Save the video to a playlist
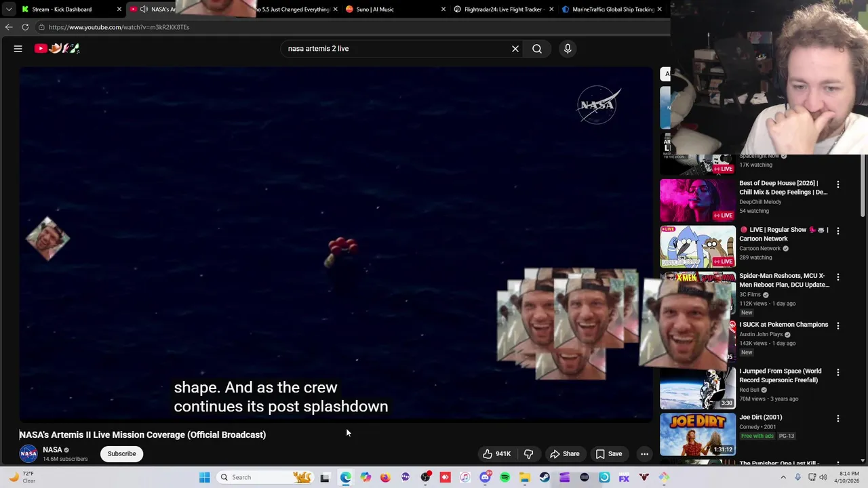Image resolution: width=868 pixels, height=488 pixels. click(609, 454)
